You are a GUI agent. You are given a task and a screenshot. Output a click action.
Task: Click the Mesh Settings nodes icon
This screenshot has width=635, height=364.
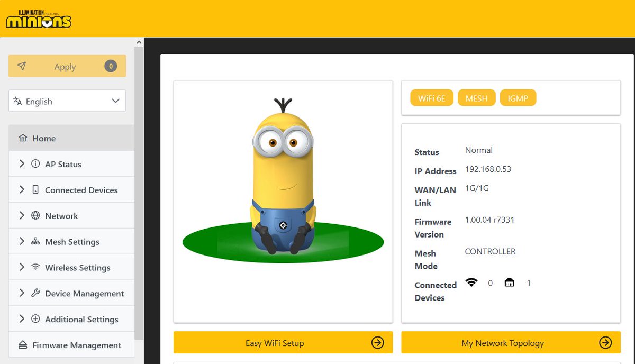click(x=35, y=242)
